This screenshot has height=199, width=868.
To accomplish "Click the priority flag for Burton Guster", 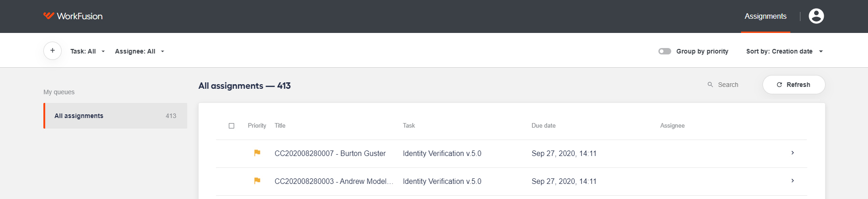I will coord(257,153).
